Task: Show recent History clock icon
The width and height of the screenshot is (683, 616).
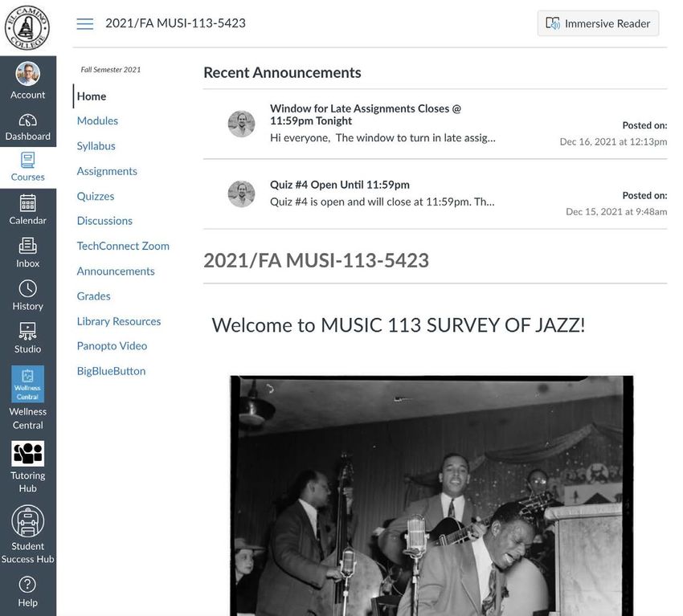Action: click(27, 288)
